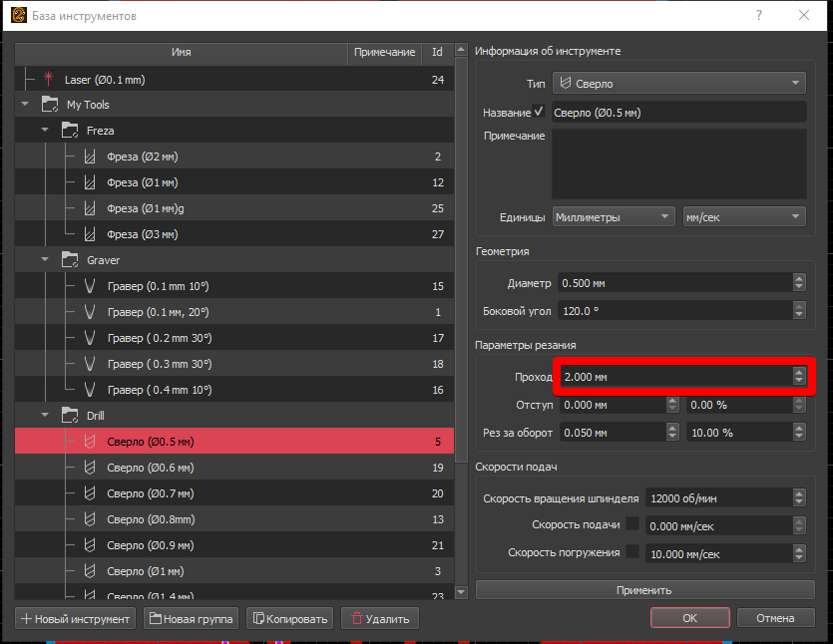Image resolution: width=833 pixels, height=644 pixels.
Task: Collapse the Freza group arrow
Action: coord(45,130)
